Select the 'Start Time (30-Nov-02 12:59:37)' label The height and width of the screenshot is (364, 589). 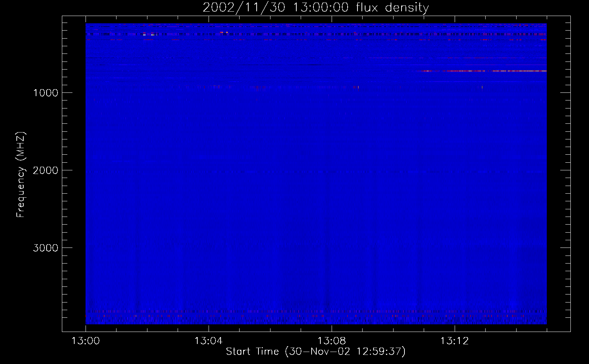point(316,352)
